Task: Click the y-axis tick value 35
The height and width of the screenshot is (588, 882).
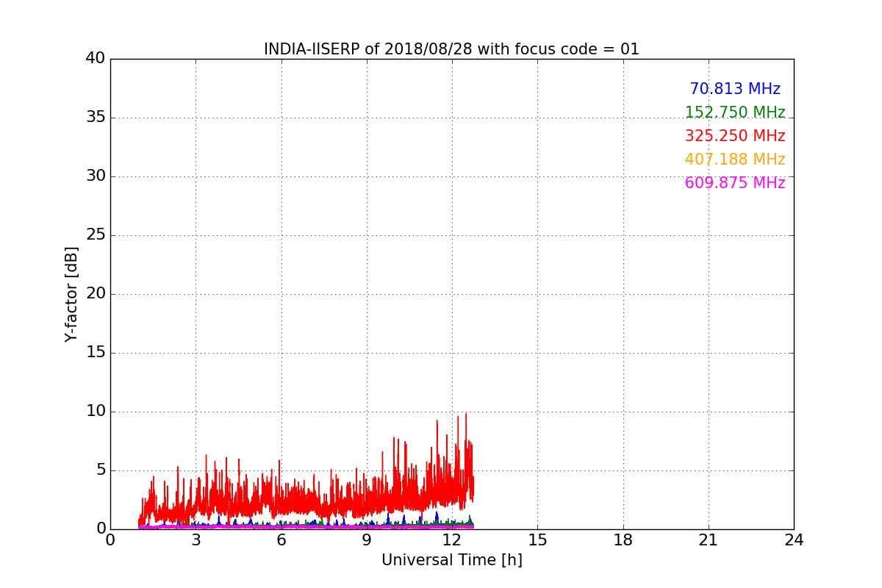Action: point(96,118)
